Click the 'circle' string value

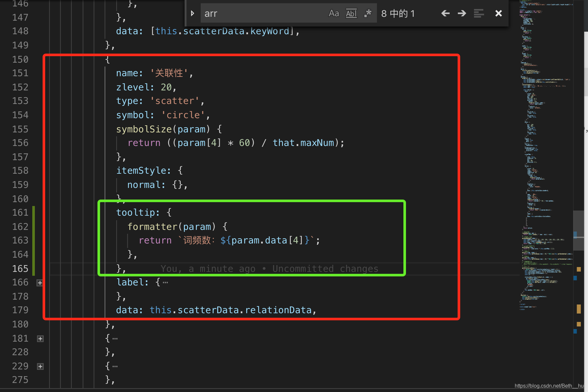coord(183,115)
